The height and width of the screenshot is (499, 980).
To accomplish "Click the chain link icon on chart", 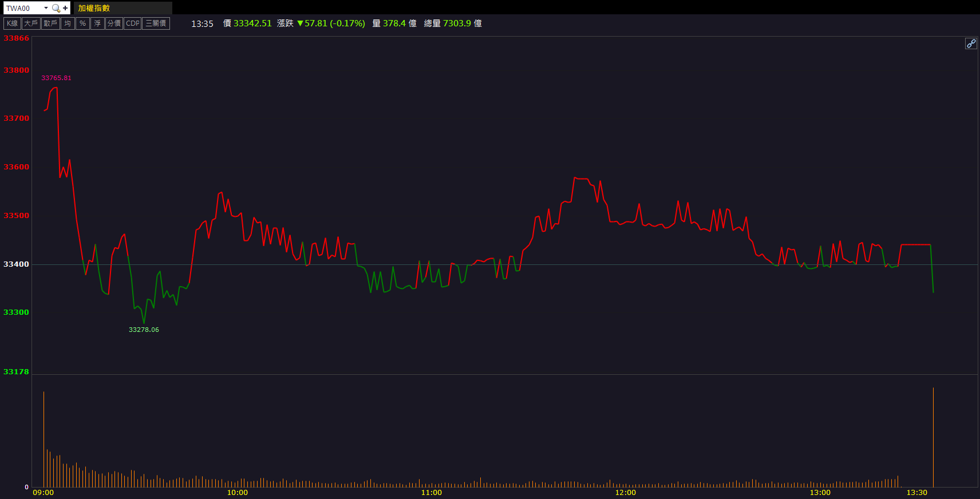I will click(971, 43).
